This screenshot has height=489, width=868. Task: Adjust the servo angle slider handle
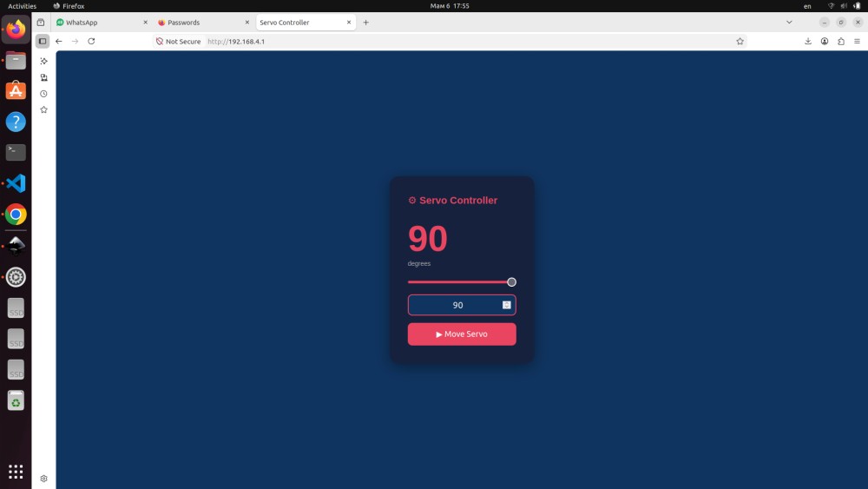pyautogui.click(x=511, y=282)
